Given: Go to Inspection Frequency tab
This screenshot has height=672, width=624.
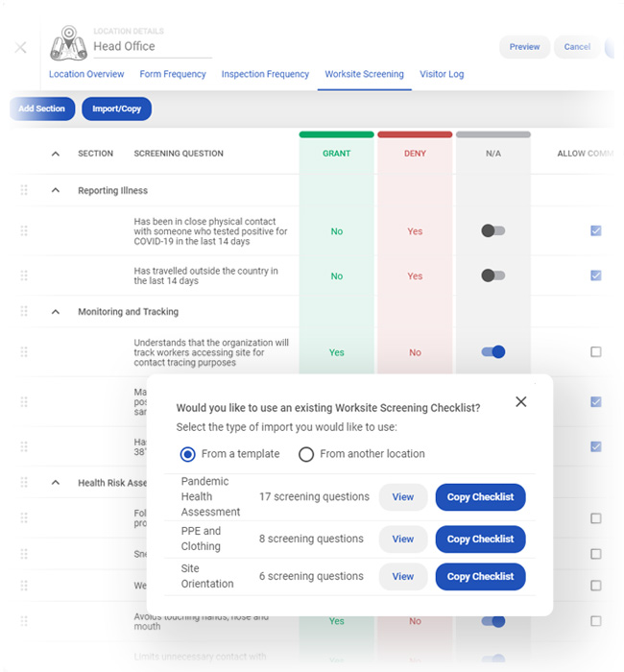Looking at the screenshot, I should click(x=265, y=74).
